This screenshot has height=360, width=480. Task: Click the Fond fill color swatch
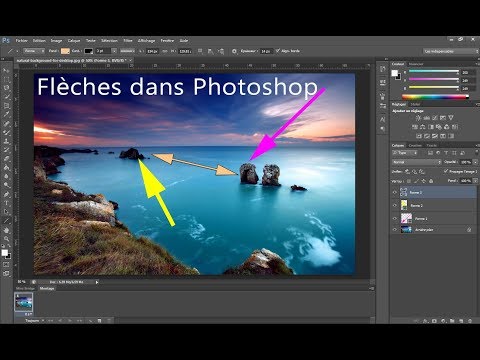(x=65, y=51)
